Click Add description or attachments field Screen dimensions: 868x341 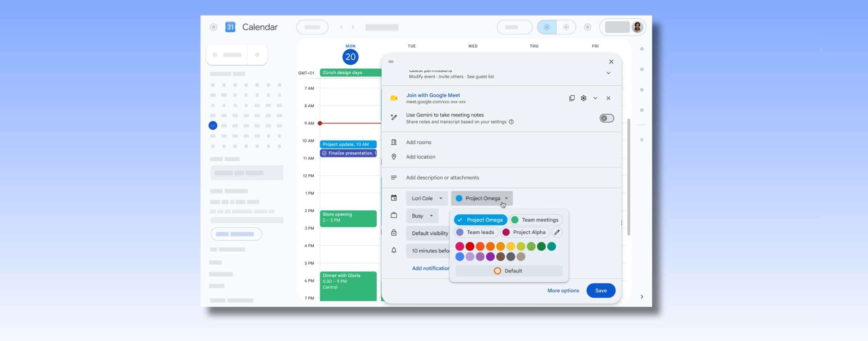[x=442, y=178]
